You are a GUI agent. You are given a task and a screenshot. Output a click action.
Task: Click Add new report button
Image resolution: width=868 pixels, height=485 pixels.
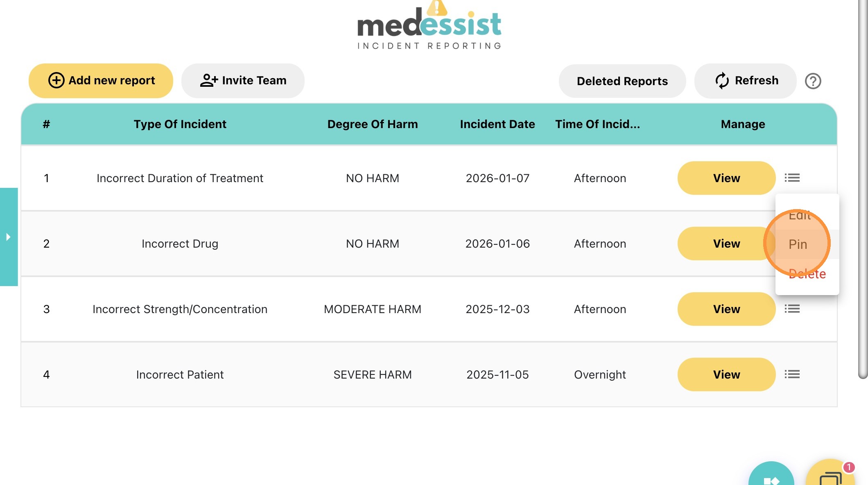(x=101, y=81)
